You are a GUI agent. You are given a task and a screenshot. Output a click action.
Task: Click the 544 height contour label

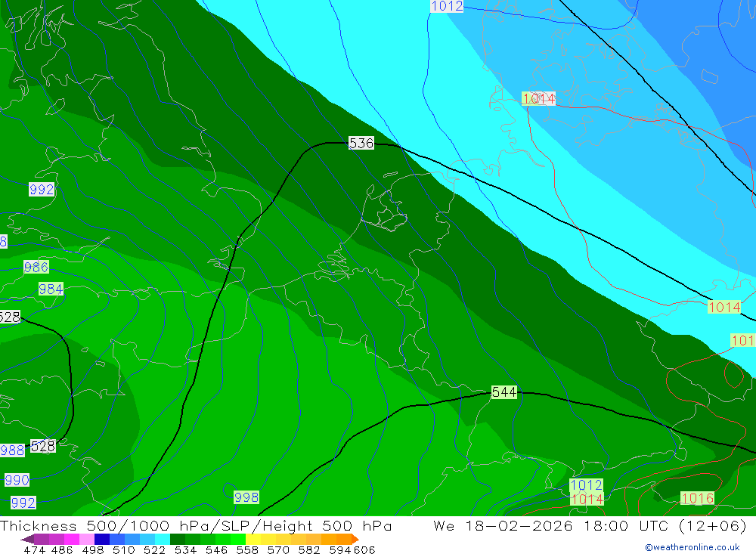tap(503, 392)
